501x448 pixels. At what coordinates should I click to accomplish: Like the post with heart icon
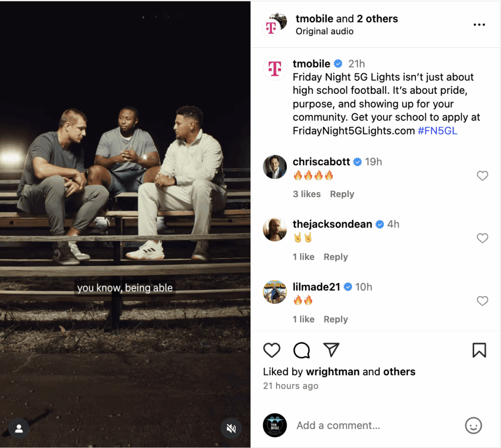pos(272,350)
